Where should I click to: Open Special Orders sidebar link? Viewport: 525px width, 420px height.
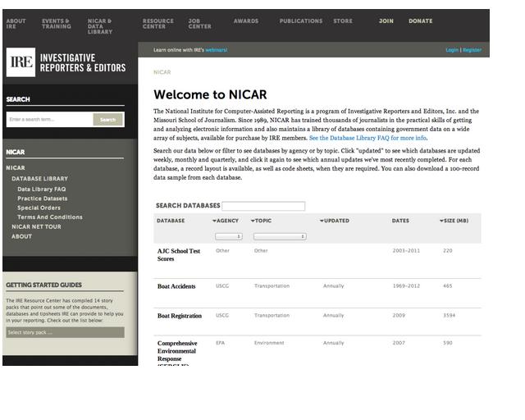39,208
